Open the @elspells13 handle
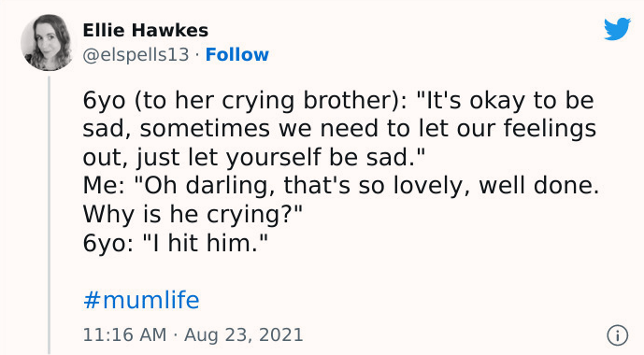The image size is (644, 355). pos(136,54)
